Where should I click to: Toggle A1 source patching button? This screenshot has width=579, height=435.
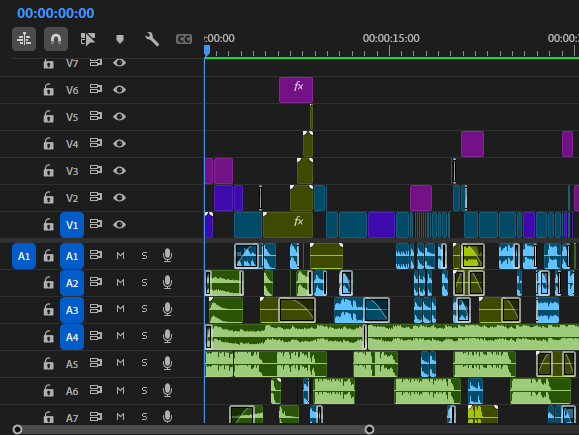[24, 256]
